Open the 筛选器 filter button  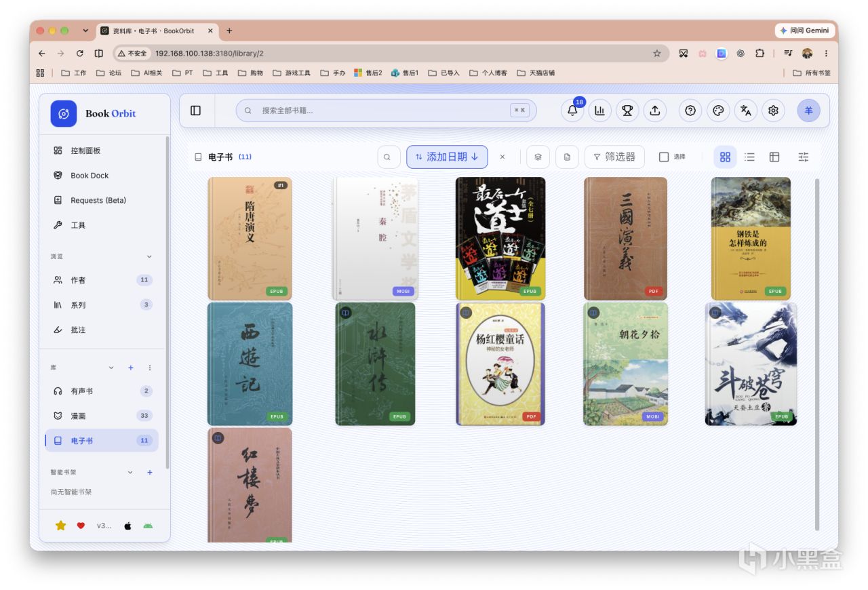(614, 157)
